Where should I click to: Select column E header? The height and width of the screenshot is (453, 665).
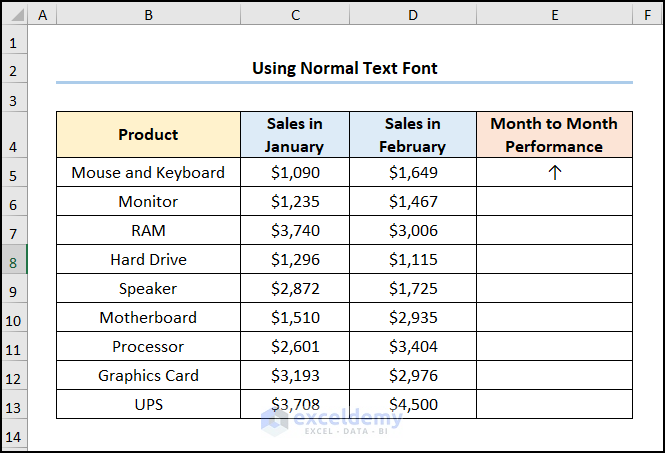click(555, 15)
